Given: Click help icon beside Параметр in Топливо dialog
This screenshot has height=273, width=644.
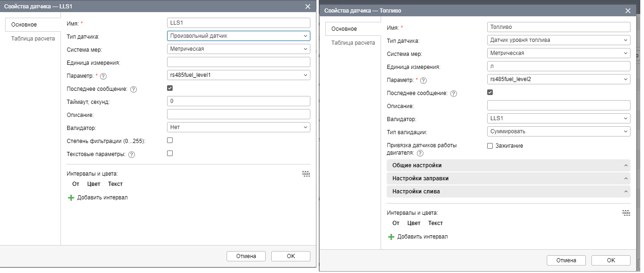Looking at the screenshot, I should 423,81.
